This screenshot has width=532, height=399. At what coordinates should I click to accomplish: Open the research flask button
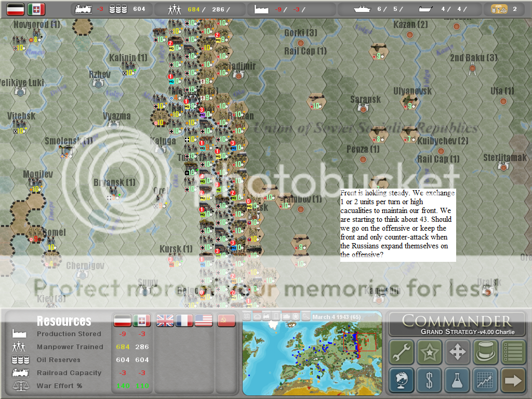click(457, 380)
